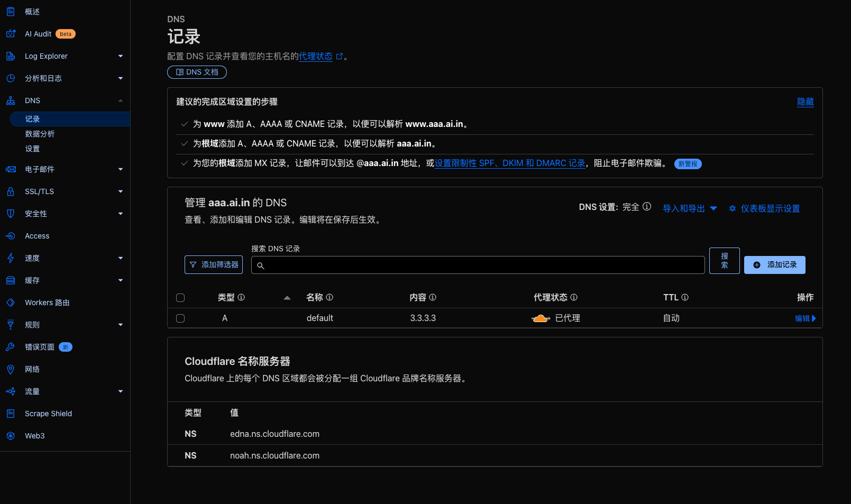This screenshot has width=851, height=504.
Task: Click the gear icon for 仪表板显示设置
Action: pos(733,208)
